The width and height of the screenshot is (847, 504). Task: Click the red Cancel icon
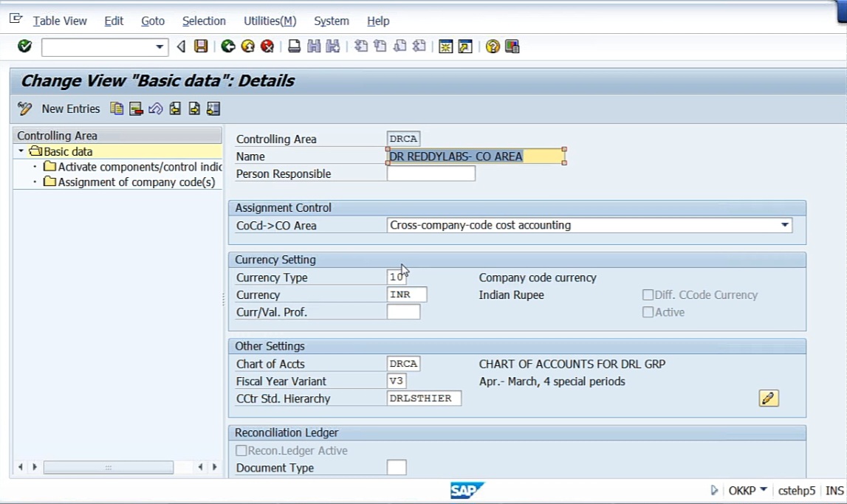(267, 46)
